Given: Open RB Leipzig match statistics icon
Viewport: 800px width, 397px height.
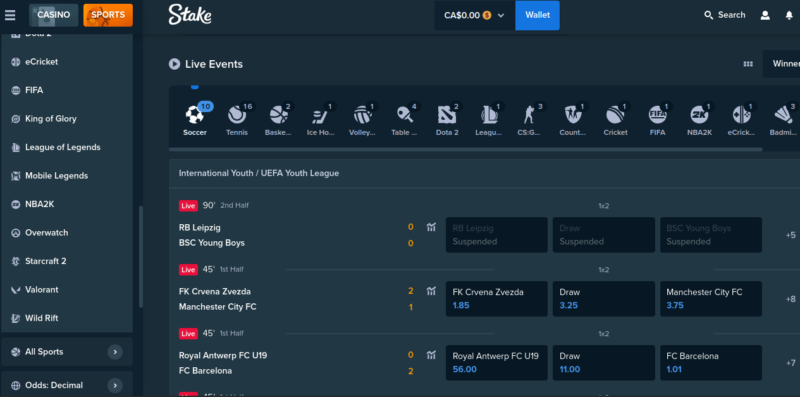Looking at the screenshot, I should pos(431,227).
